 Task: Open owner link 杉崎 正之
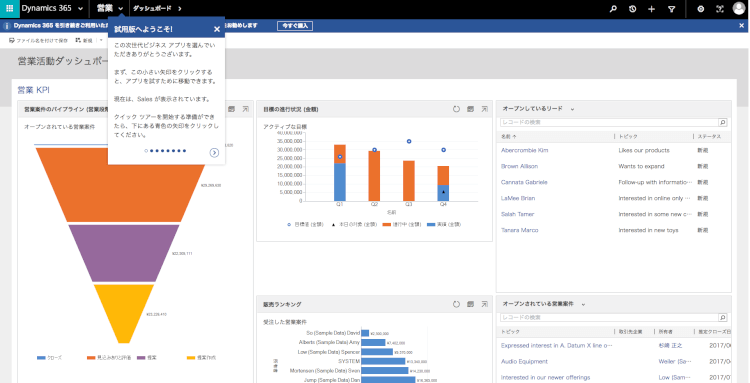pyautogui.click(x=670, y=345)
